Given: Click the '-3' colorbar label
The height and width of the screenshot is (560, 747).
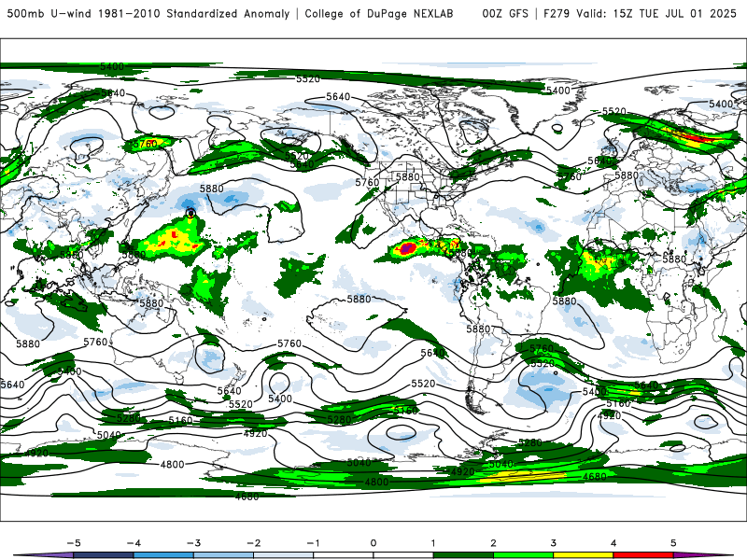Looking at the screenshot, I should pos(193,543).
